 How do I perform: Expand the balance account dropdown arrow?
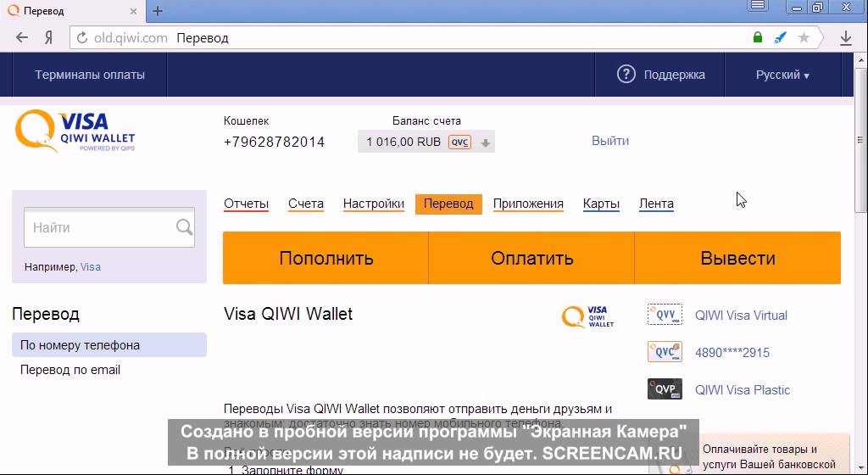[x=486, y=142]
